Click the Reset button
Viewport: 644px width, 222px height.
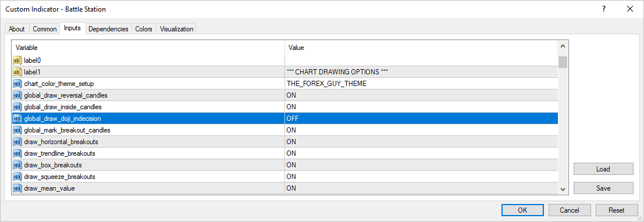[x=616, y=210]
